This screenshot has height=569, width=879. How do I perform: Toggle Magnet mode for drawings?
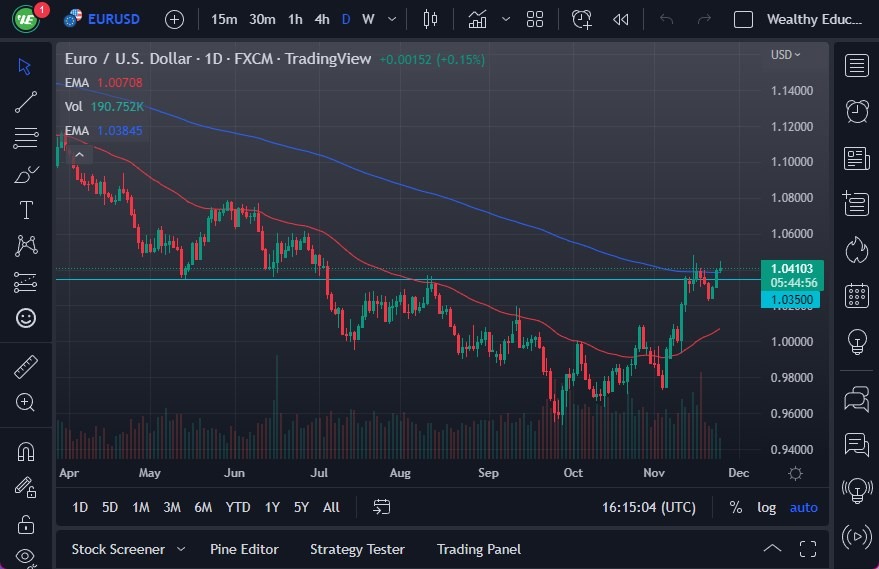[x=26, y=451]
